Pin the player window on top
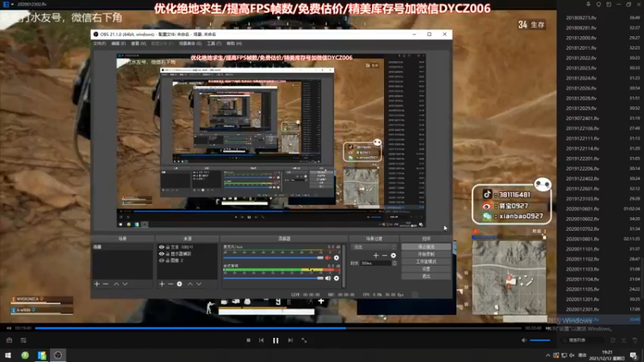644x362 pixels. [588, 4]
